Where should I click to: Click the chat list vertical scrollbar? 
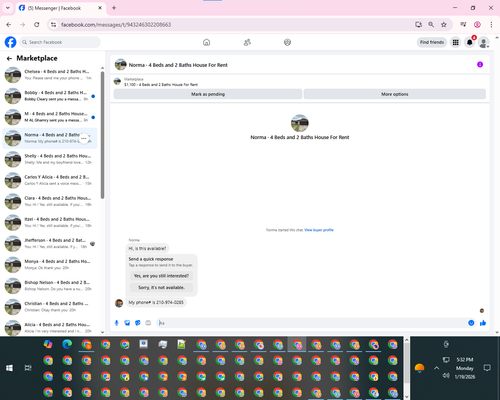[x=102, y=135]
